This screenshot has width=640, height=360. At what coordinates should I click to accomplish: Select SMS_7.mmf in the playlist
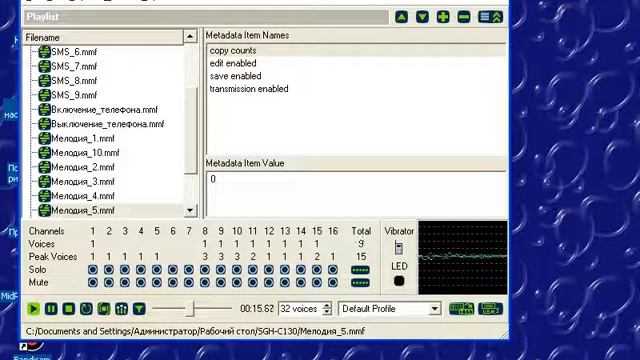coord(74,66)
